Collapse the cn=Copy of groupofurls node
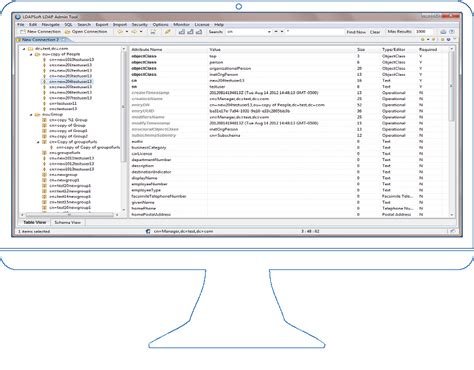Image resolution: width=474 pixels, height=370 pixels. click(38, 142)
